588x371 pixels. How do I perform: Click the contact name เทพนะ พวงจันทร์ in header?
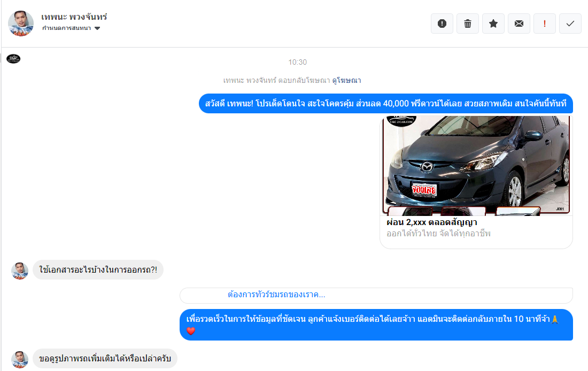[74, 17]
